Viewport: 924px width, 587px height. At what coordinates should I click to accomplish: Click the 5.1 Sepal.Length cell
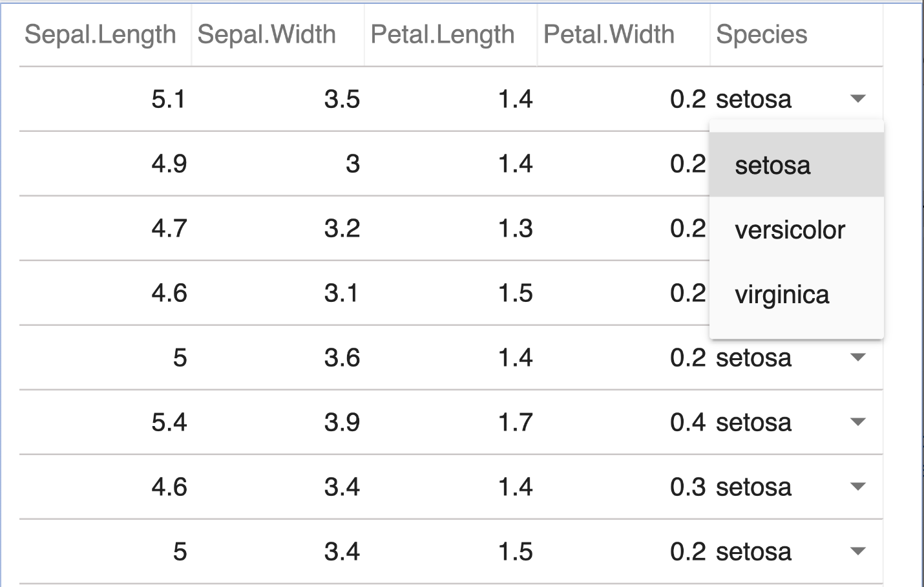(169, 99)
